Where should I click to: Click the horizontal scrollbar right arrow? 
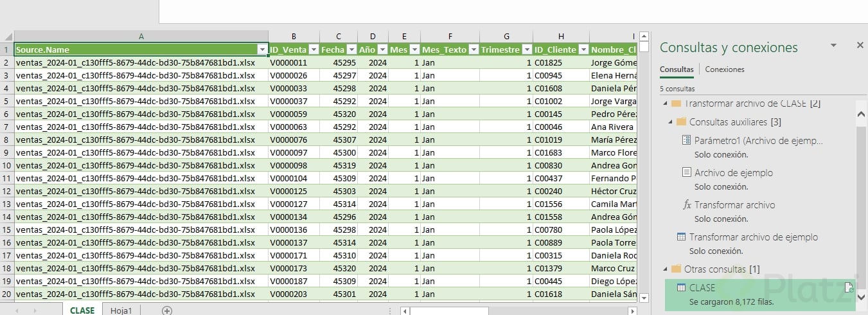point(633,311)
